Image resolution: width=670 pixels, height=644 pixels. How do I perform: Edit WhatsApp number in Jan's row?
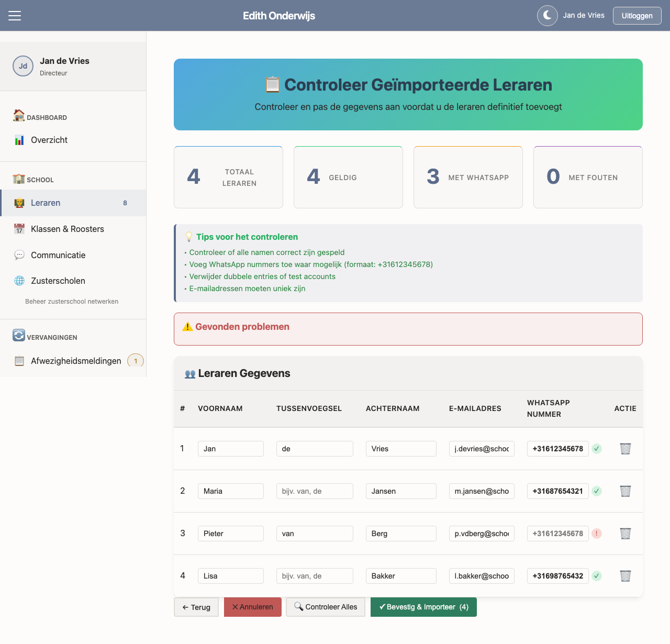tap(558, 449)
